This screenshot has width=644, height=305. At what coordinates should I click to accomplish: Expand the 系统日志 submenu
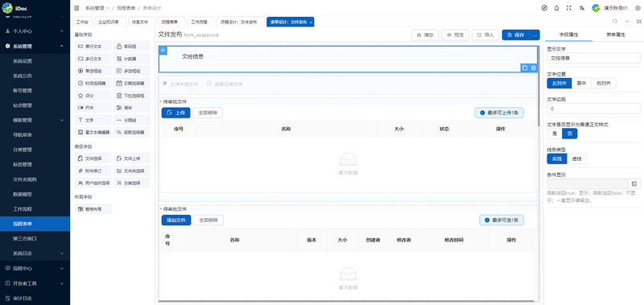click(35, 253)
